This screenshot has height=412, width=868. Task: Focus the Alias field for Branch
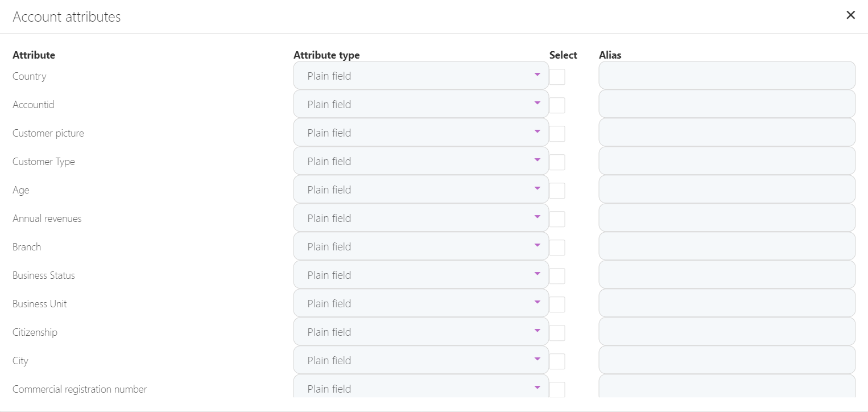click(x=727, y=246)
